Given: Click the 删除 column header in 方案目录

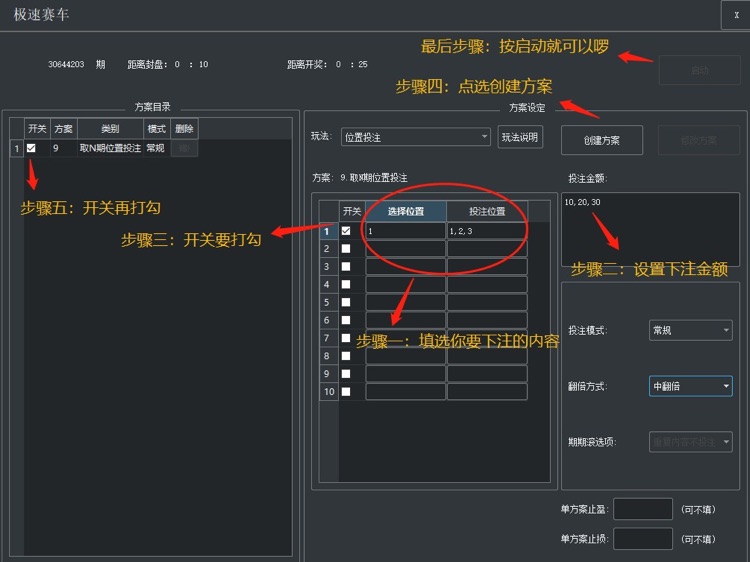Looking at the screenshot, I should (x=184, y=129).
